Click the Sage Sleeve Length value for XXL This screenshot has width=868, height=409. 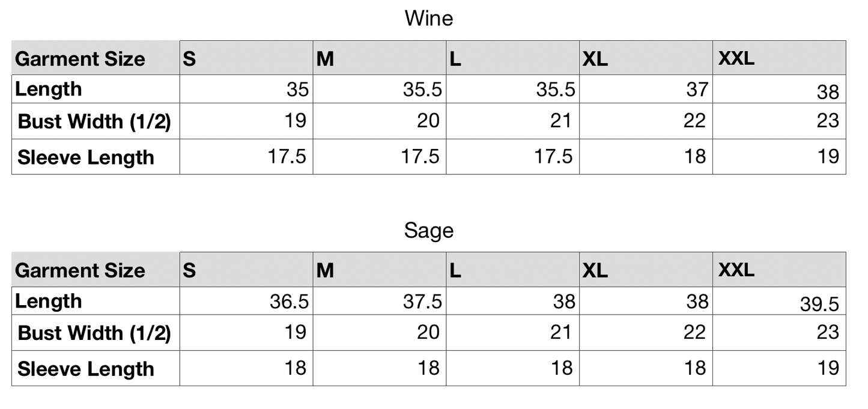tap(828, 368)
